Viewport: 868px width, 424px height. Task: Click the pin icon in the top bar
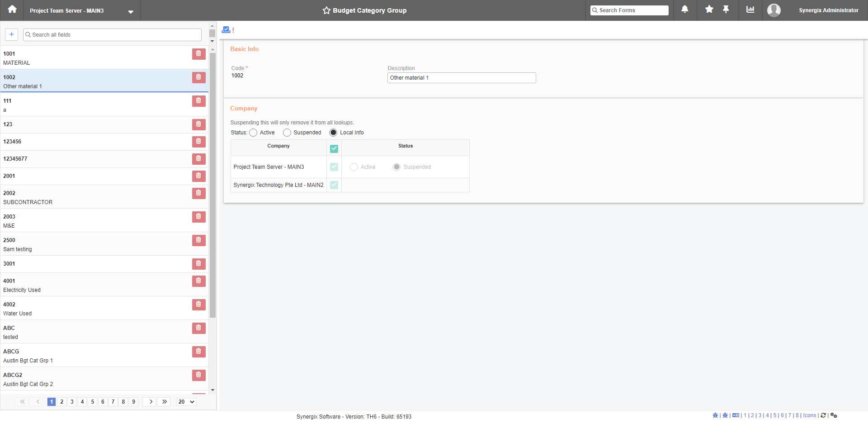pos(726,10)
